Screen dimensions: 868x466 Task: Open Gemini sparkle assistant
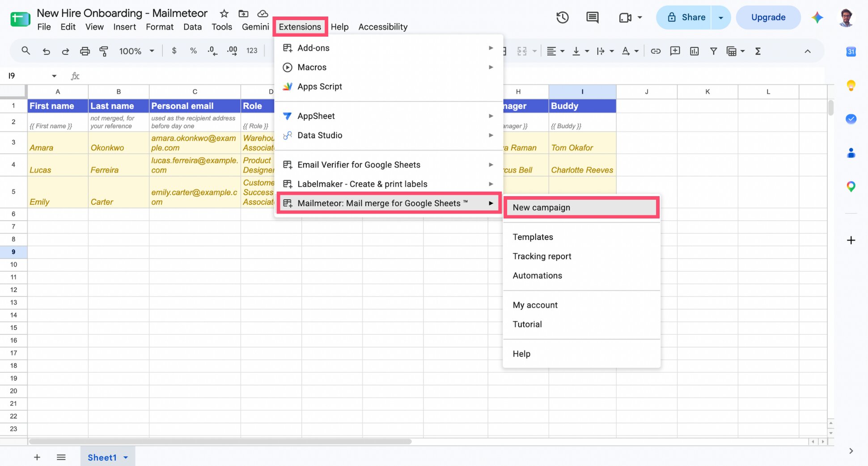coord(817,17)
